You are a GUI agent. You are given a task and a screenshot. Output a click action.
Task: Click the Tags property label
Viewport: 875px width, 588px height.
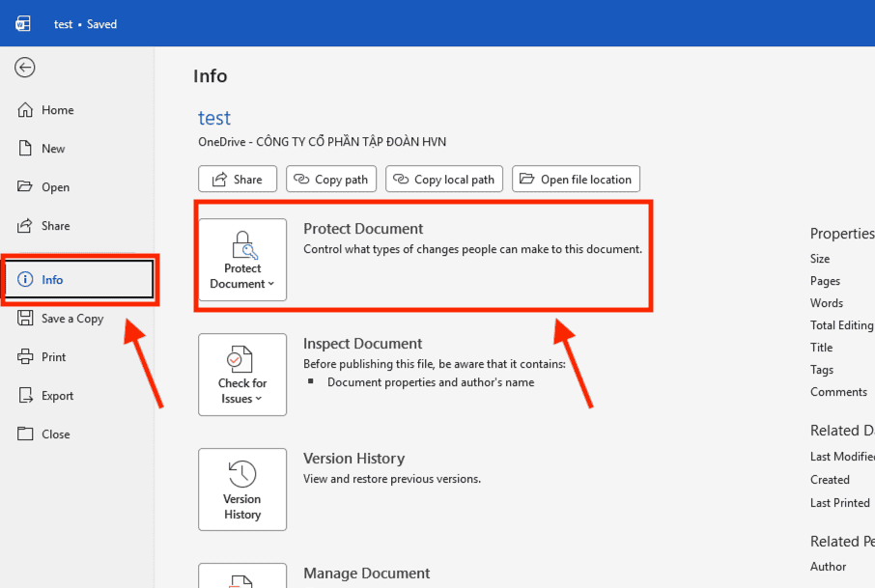tap(822, 370)
